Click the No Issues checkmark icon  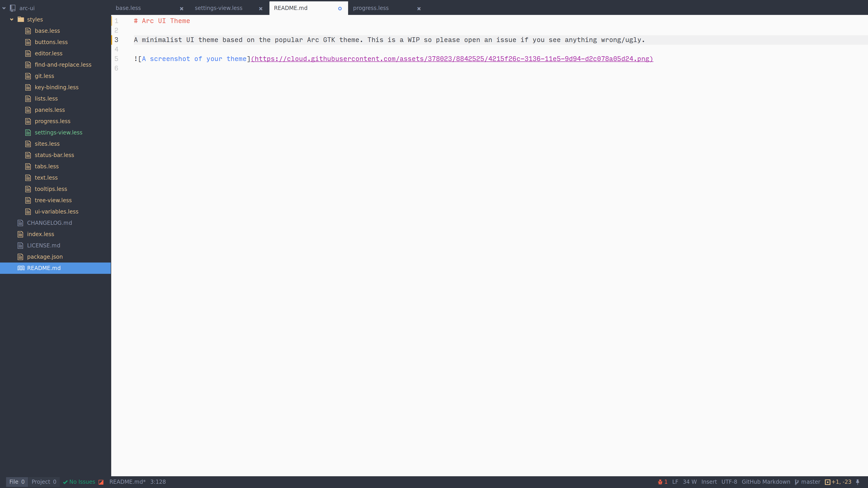(64, 481)
